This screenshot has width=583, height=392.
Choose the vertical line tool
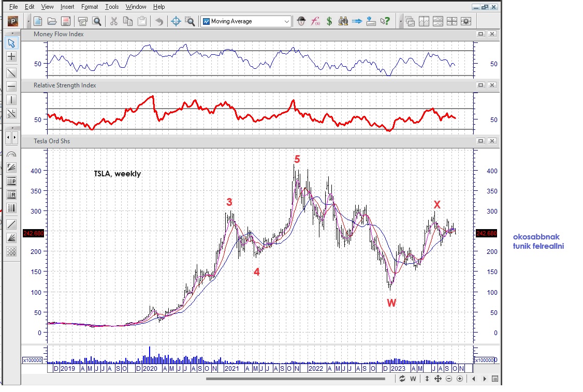click(11, 100)
